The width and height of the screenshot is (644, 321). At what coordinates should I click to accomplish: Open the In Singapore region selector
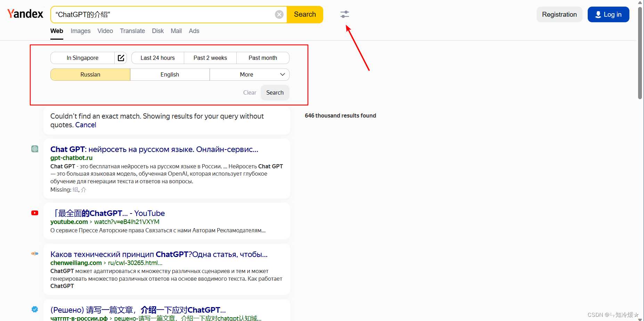point(83,58)
